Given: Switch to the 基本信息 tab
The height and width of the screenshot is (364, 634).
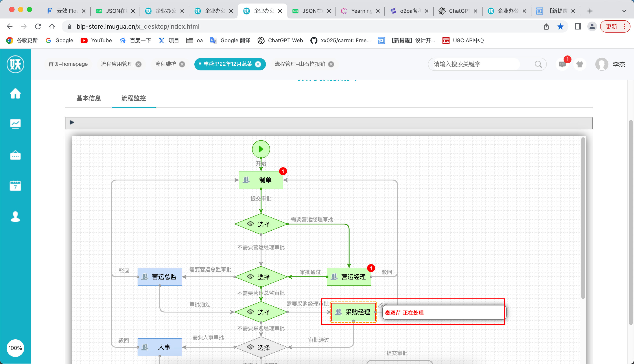Looking at the screenshot, I should coord(88,98).
